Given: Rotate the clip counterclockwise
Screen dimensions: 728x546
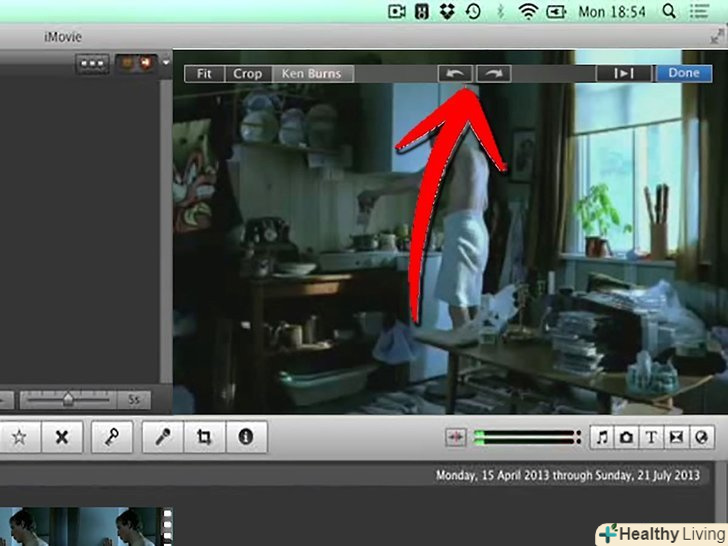Looking at the screenshot, I should (455, 73).
